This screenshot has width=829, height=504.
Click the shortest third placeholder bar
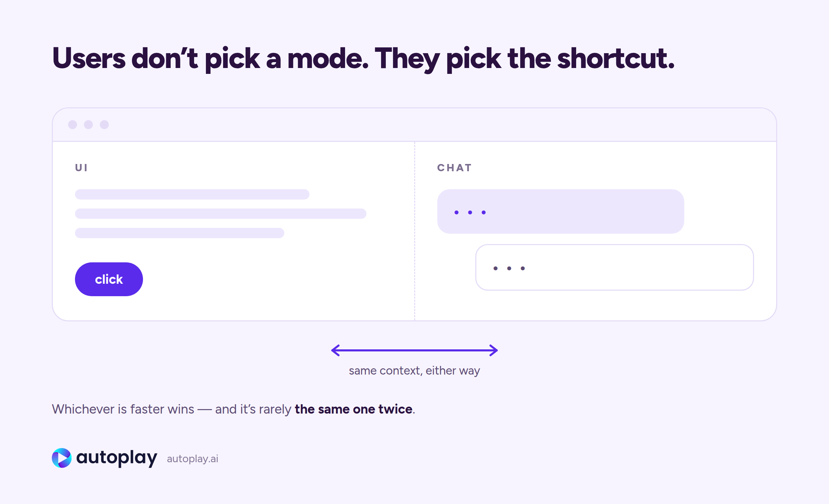[180, 233]
